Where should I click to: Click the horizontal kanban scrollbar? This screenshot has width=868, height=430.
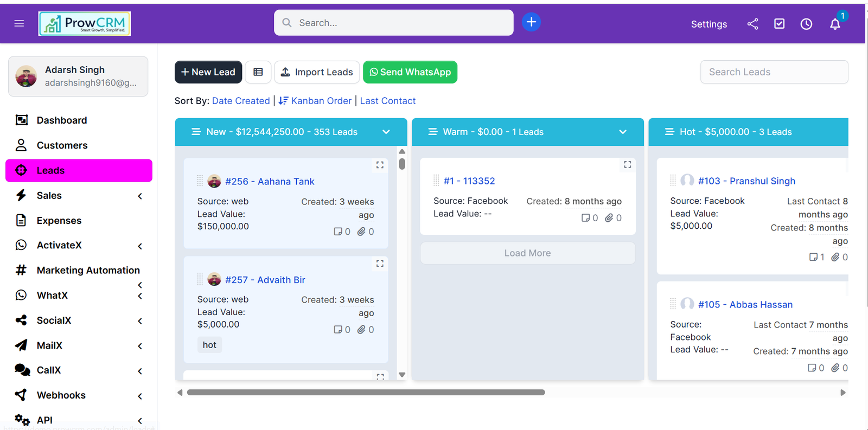pyautogui.click(x=366, y=393)
